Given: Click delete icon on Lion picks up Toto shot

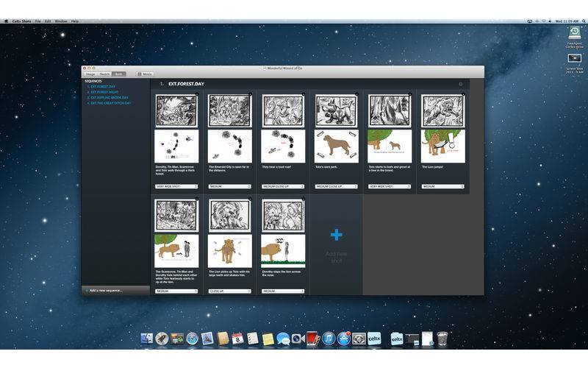Looking at the screenshot, I should (x=251, y=199).
